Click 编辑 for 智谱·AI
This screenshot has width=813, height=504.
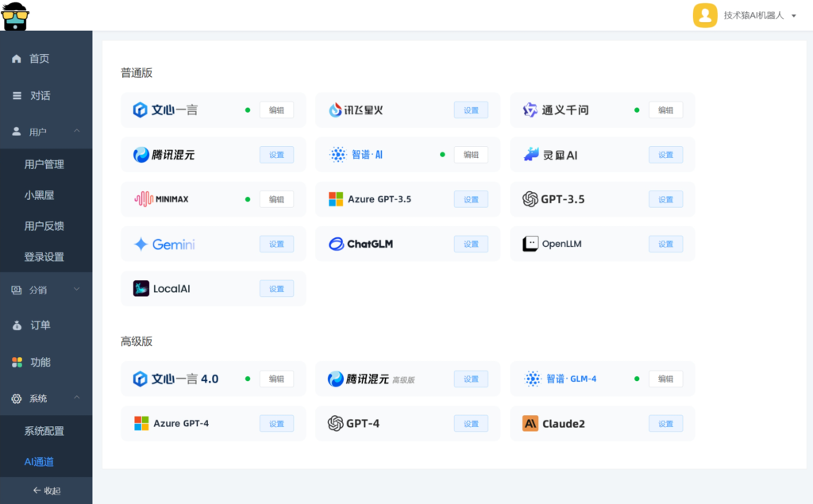point(471,155)
